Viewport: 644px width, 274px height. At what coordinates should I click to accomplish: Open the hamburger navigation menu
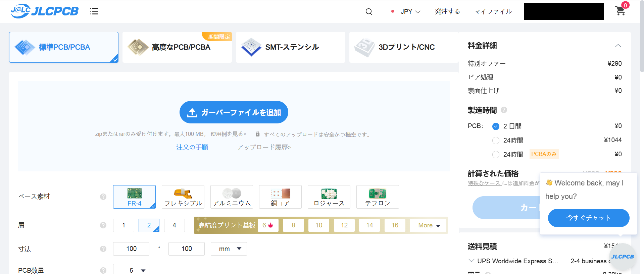click(94, 11)
